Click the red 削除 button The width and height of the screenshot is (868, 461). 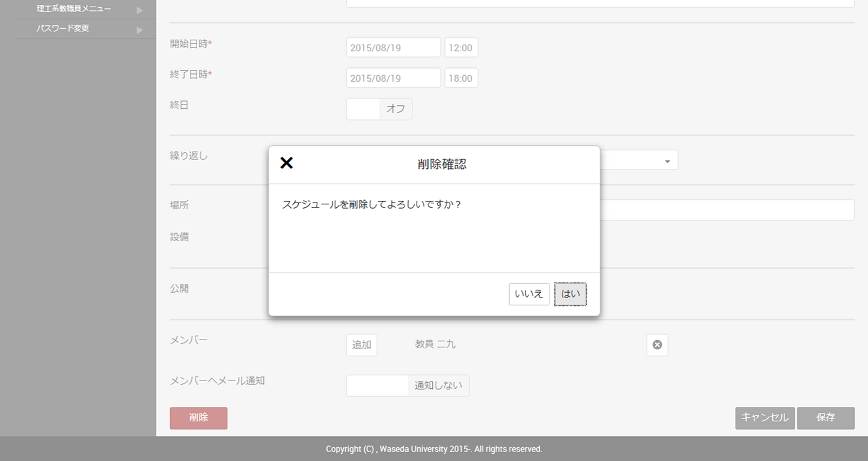pyautogui.click(x=198, y=418)
